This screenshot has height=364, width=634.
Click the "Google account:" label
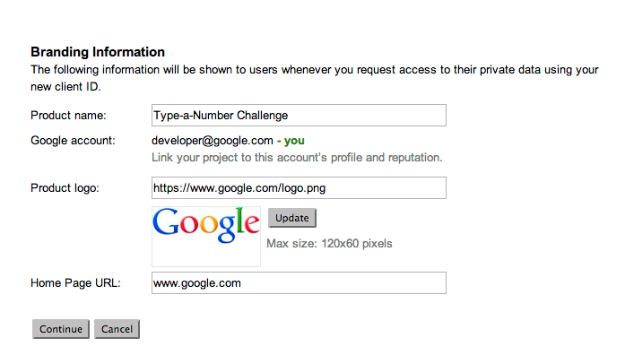[x=73, y=141]
